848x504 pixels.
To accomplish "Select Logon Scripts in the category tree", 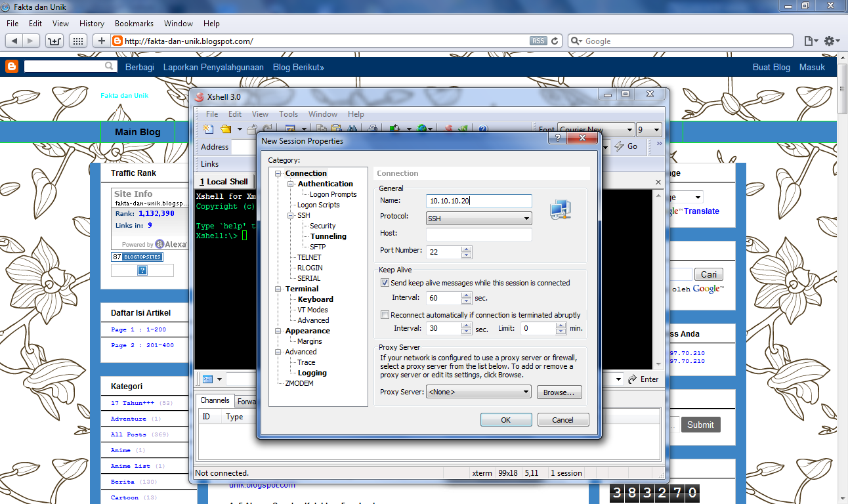I will pyautogui.click(x=318, y=205).
